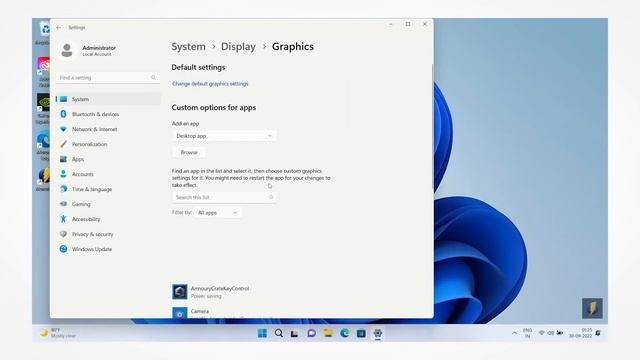Screen dimensions: 640x360
Task: Open the Desktop app dropdown
Action: coord(224,136)
